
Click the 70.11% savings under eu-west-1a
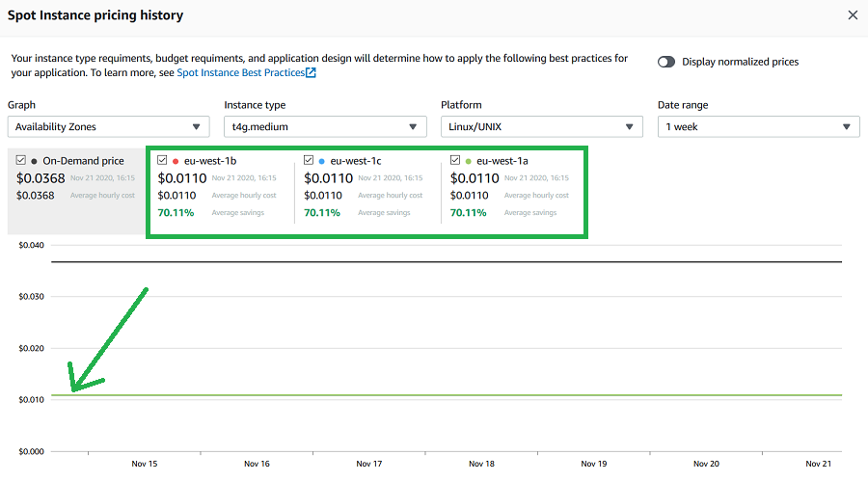(469, 212)
